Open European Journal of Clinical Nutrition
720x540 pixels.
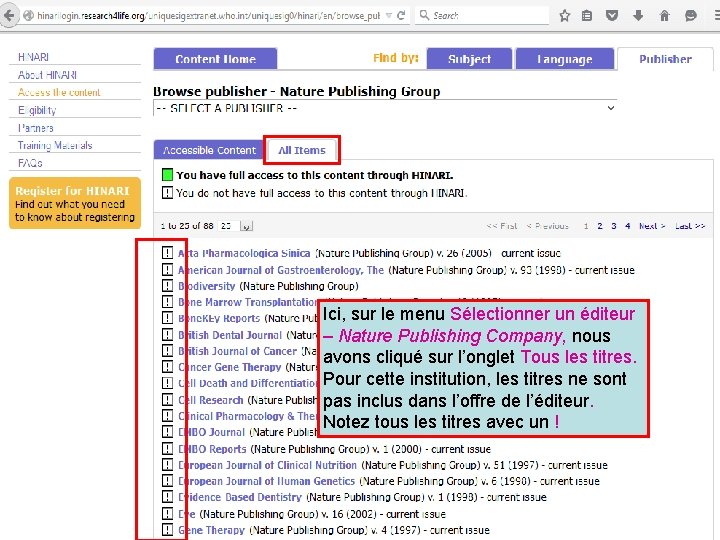[268, 465]
